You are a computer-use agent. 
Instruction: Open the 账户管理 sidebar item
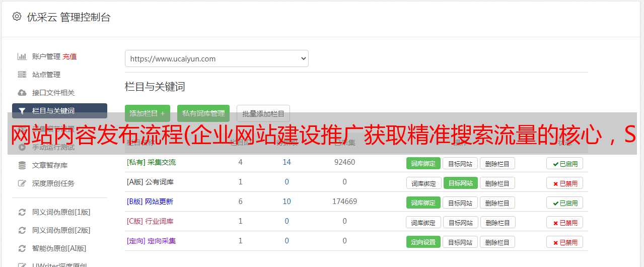(46, 56)
